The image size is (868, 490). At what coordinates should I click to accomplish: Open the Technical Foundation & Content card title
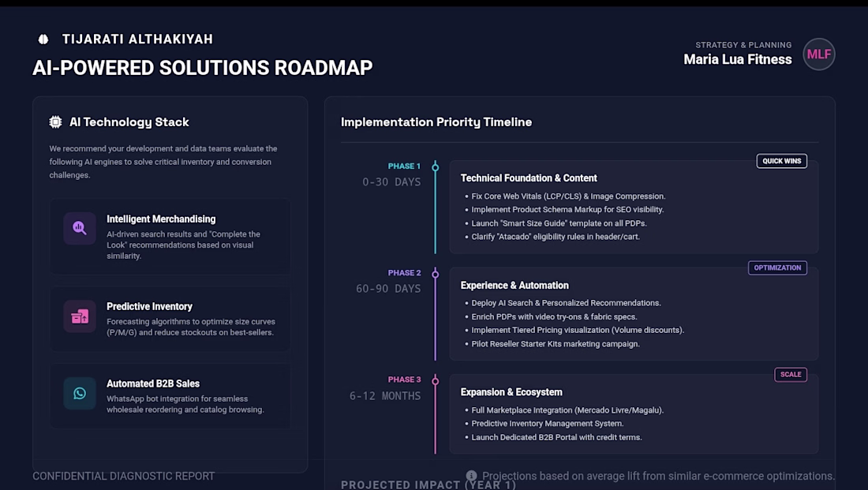coord(529,178)
